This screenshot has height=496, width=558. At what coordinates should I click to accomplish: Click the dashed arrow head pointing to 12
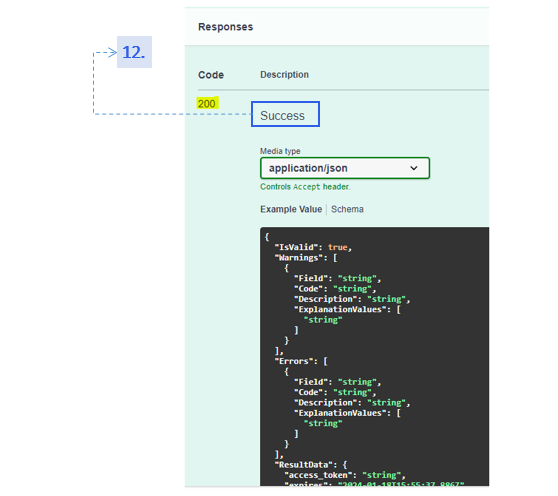(113, 53)
